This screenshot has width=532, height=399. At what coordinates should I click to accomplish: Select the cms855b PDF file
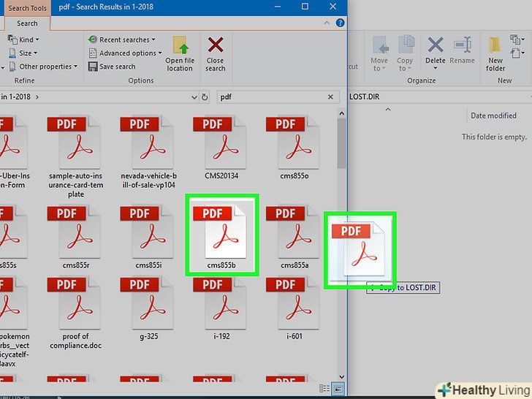click(221, 236)
